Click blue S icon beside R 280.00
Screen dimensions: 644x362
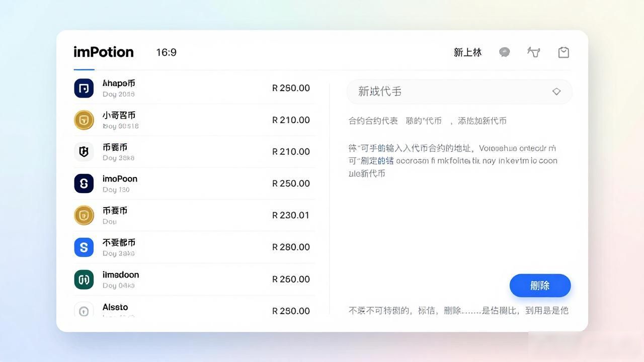pyautogui.click(x=84, y=247)
